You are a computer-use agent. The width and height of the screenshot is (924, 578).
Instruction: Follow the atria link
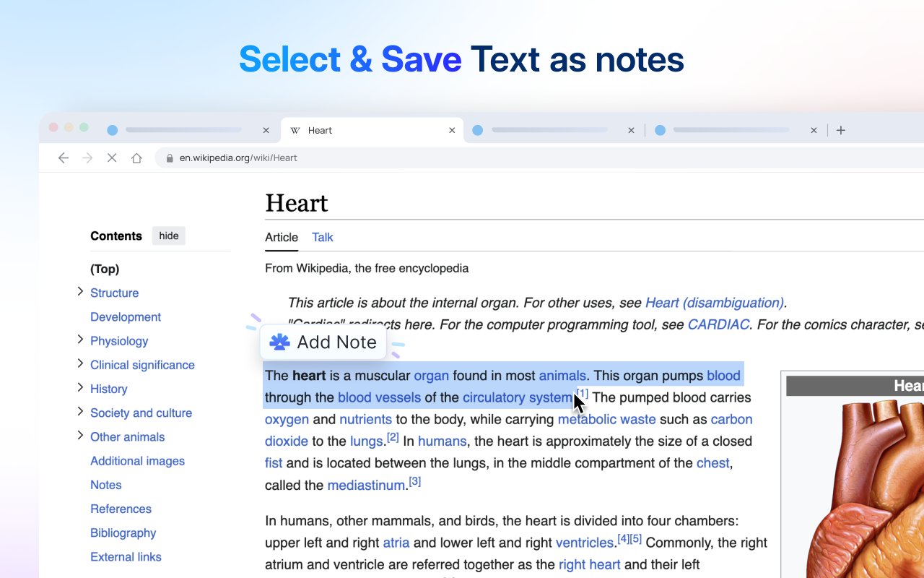coord(396,543)
